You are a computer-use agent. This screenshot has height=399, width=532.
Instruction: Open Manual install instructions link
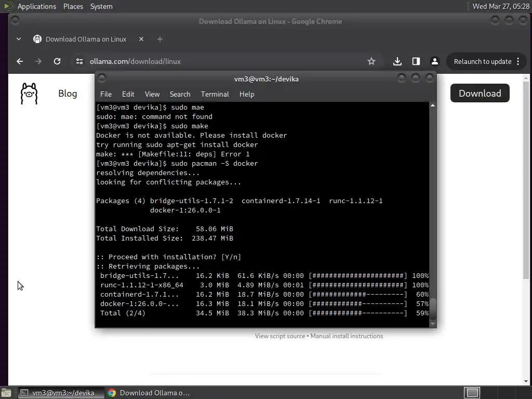coord(347,336)
